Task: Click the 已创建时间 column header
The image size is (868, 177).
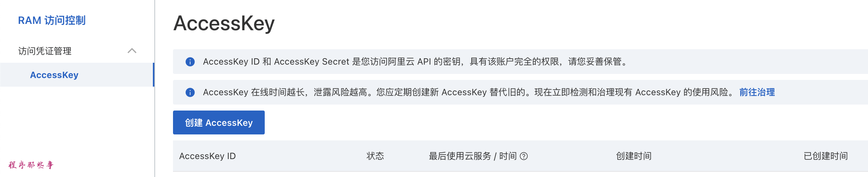Action: click(x=825, y=156)
